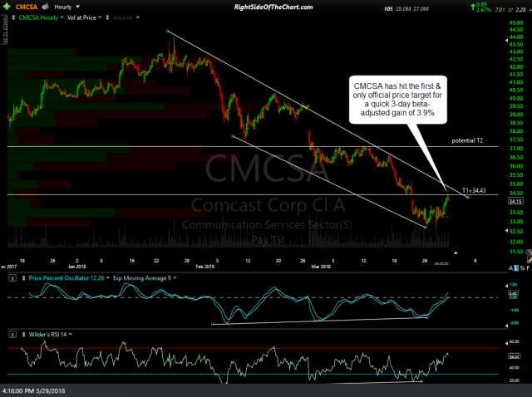Click the move handle beside CMCSA Hourly

tap(13, 17)
